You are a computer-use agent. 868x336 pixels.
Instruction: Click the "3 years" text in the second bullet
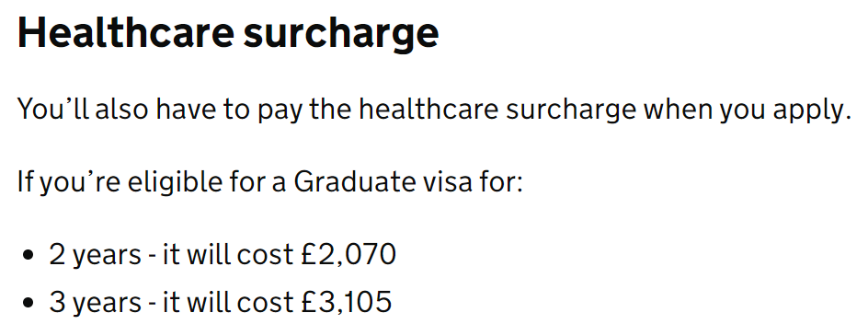pos(96,303)
